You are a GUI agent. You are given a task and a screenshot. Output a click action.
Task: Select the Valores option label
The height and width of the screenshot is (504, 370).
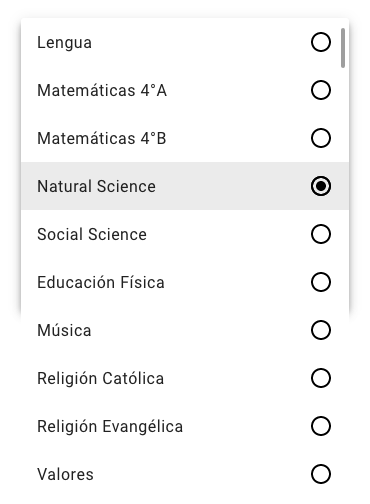click(x=65, y=474)
